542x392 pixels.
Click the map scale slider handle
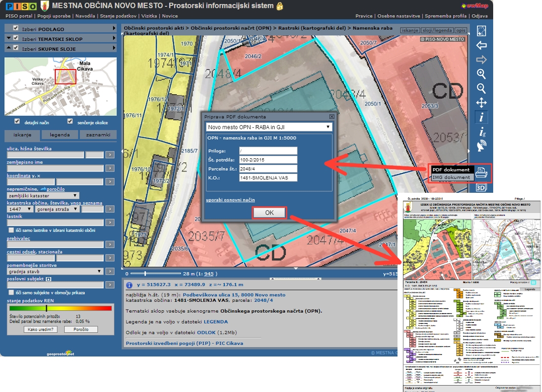(145, 273)
